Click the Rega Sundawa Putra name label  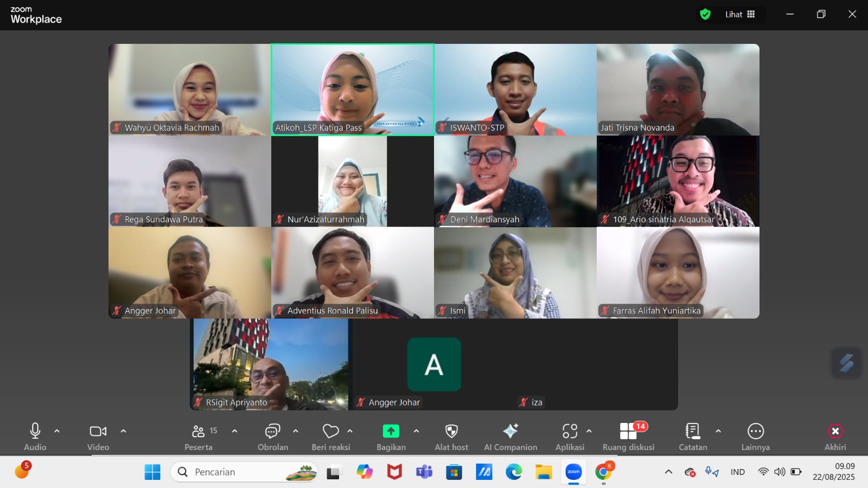coord(164,220)
